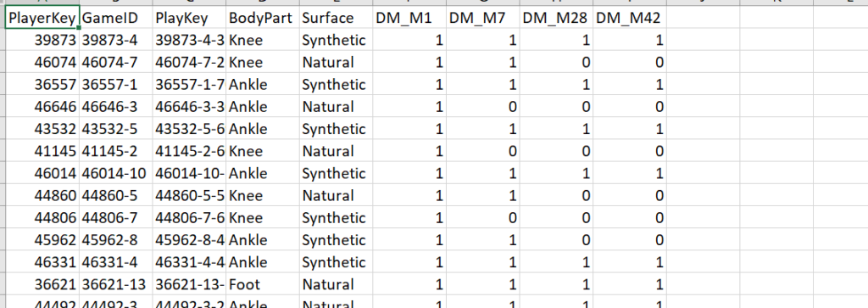868x308 pixels.
Task: Select the PlayerKey header cell
Action: pyautogui.click(x=42, y=18)
